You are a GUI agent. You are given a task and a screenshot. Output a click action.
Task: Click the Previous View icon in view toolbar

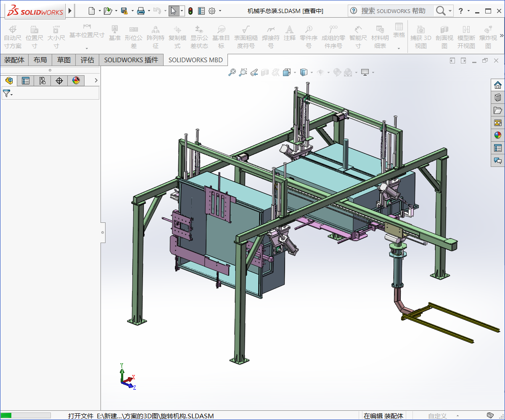[x=254, y=72]
